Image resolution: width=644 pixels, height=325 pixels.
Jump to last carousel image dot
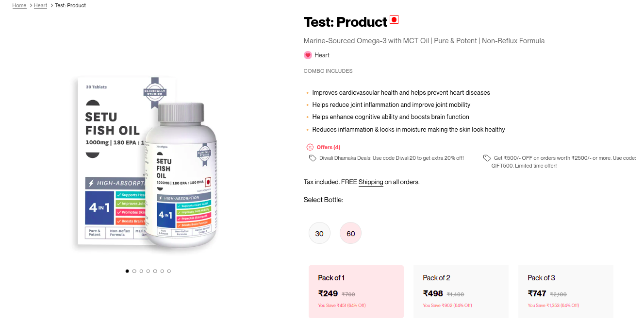click(169, 271)
